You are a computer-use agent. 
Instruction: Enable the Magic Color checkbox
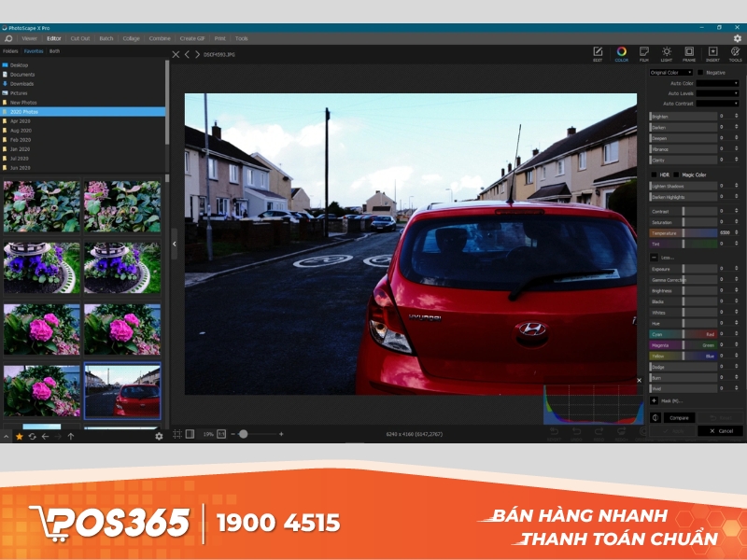click(x=676, y=175)
